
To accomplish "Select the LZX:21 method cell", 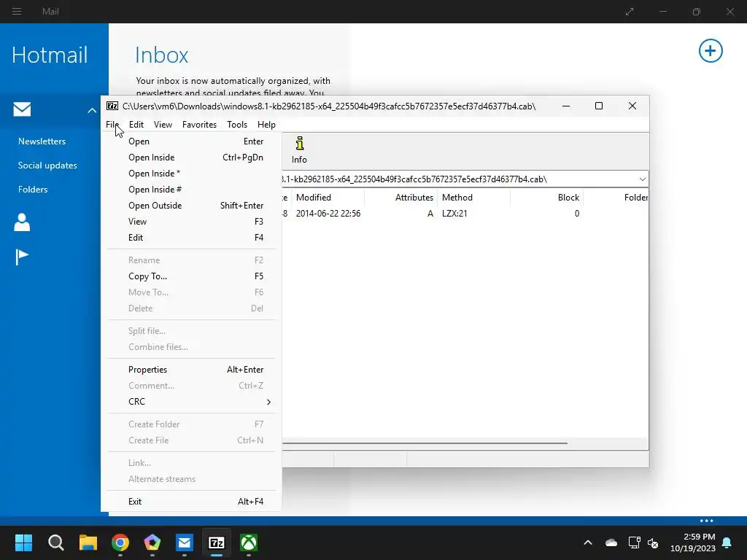I will (454, 214).
